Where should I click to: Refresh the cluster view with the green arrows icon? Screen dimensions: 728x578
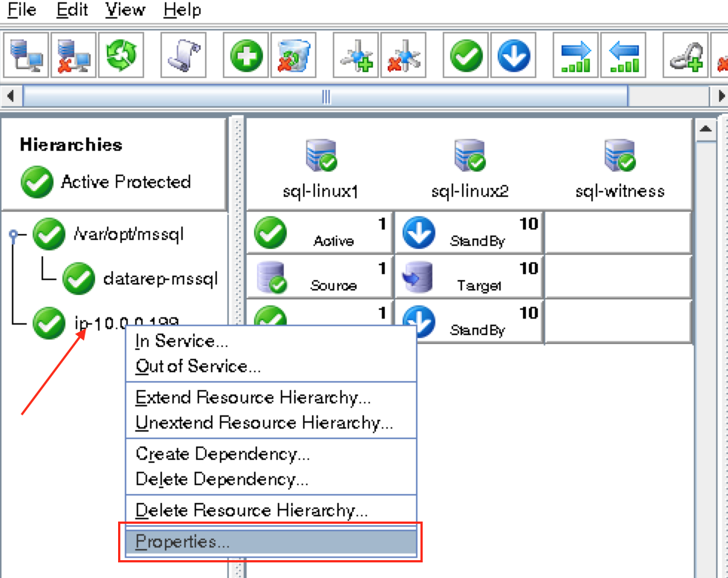[x=121, y=55]
